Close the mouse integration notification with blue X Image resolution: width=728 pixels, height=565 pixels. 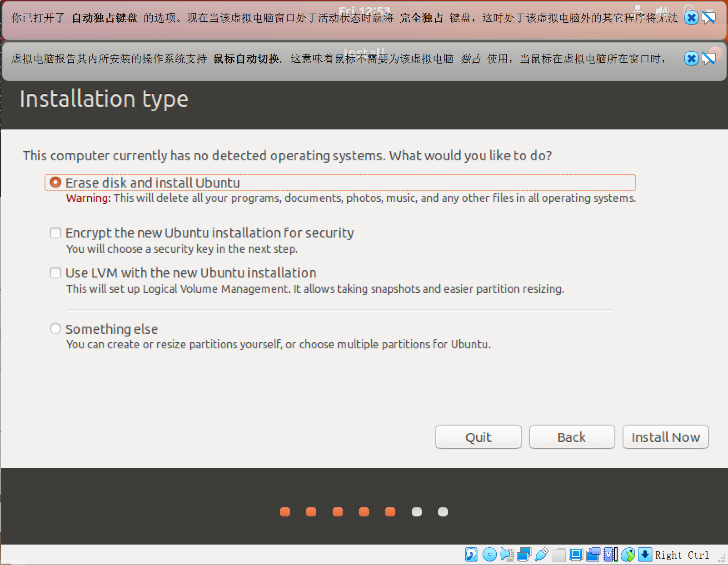(691, 59)
